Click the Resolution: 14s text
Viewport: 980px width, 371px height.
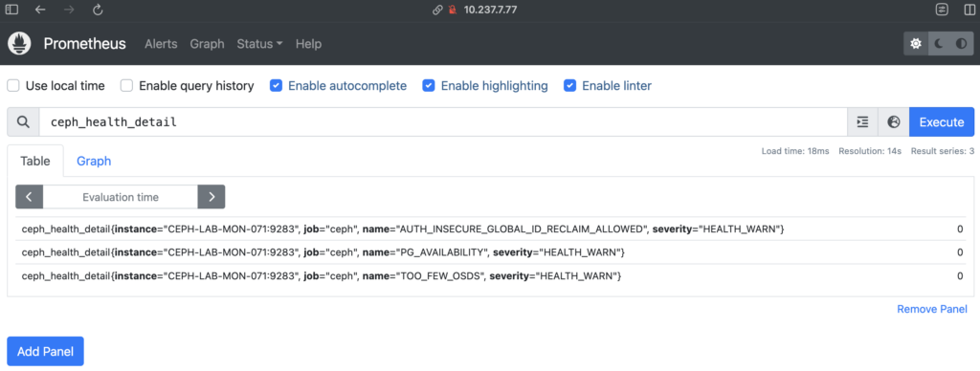[870, 151]
